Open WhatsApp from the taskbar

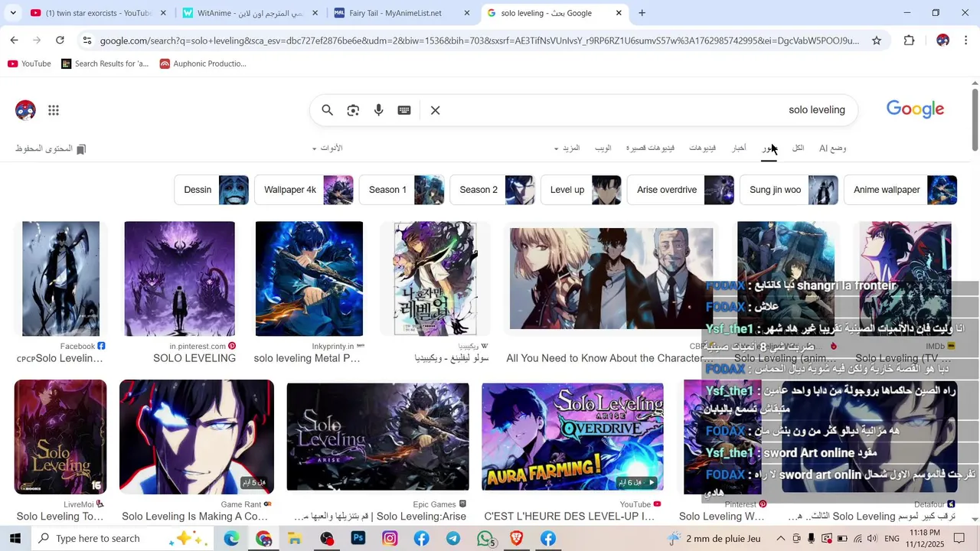click(x=485, y=539)
